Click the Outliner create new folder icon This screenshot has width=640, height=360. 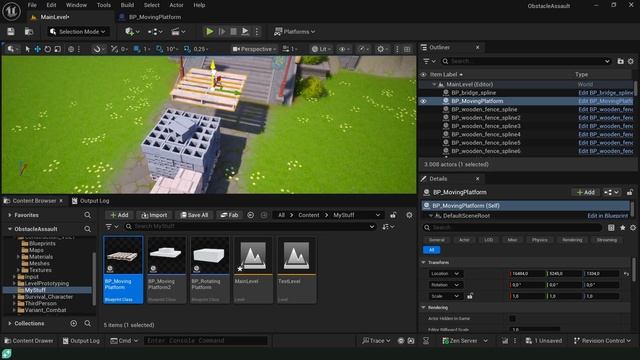[x=620, y=61]
